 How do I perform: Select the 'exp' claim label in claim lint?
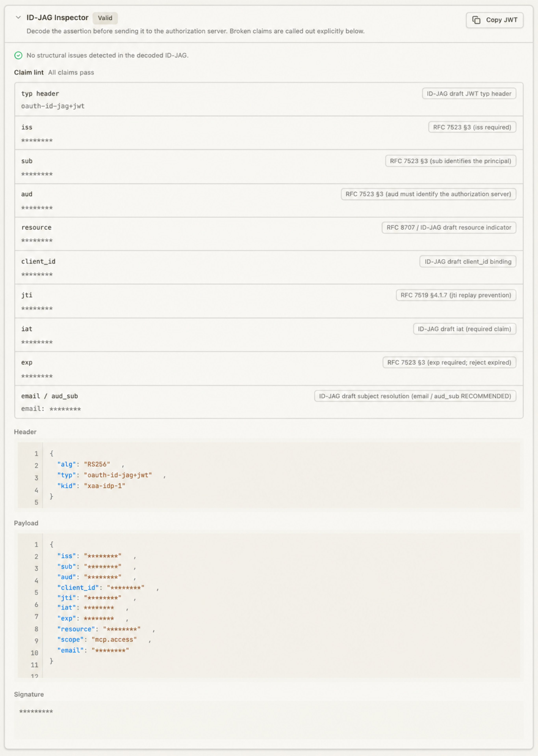tap(27, 362)
